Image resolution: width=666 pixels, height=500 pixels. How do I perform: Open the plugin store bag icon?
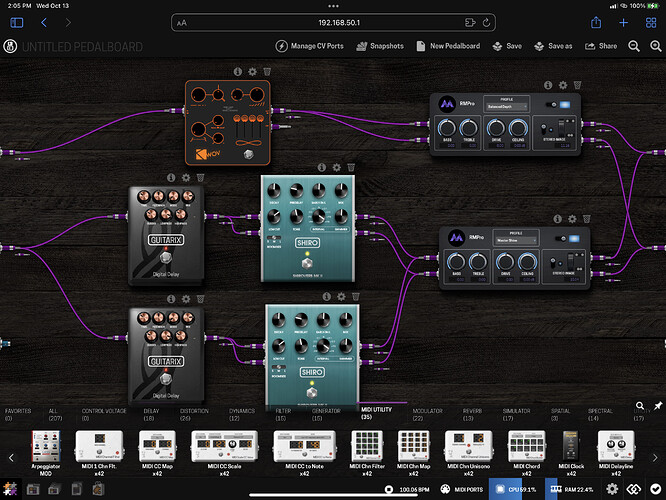(x=98, y=489)
